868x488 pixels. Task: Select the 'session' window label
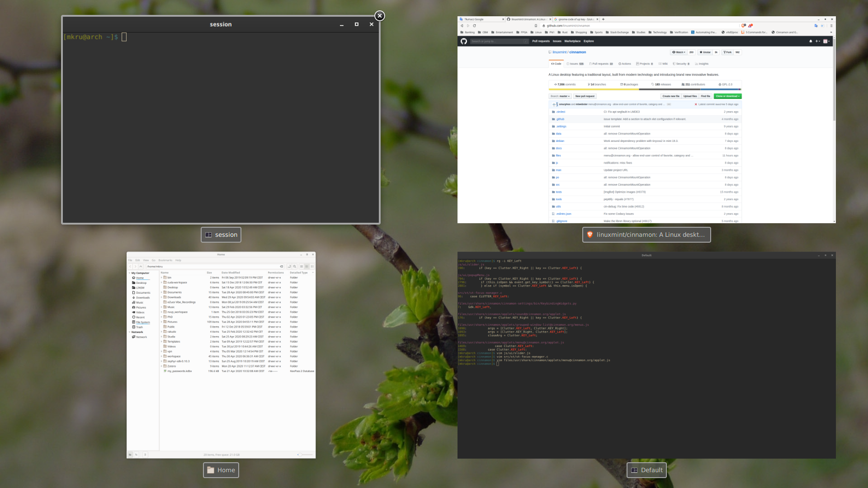tap(221, 235)
